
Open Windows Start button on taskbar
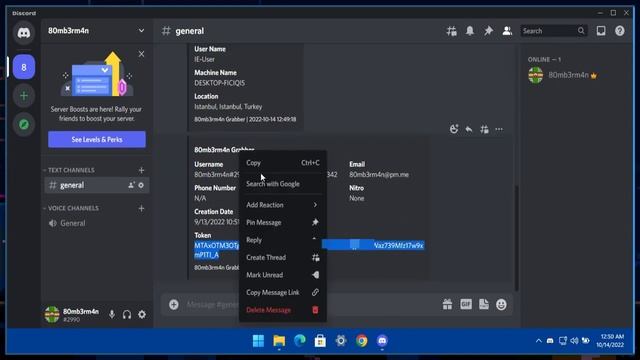click(x=258, y=341)
